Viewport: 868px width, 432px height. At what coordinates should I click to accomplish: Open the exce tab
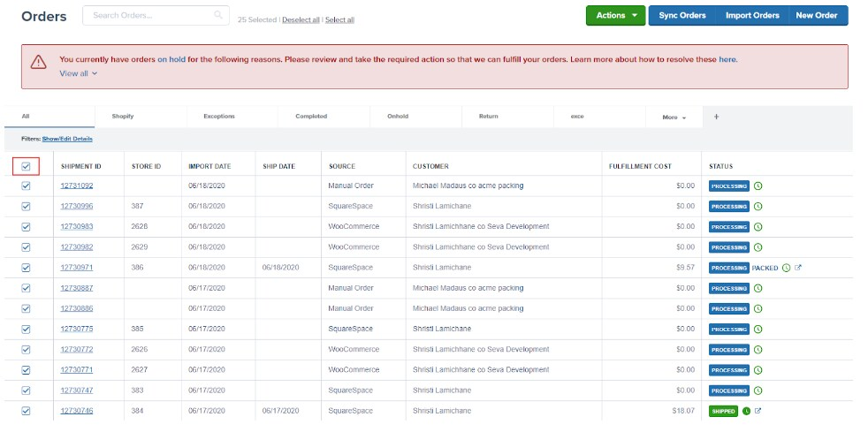(x=599, y=117)
